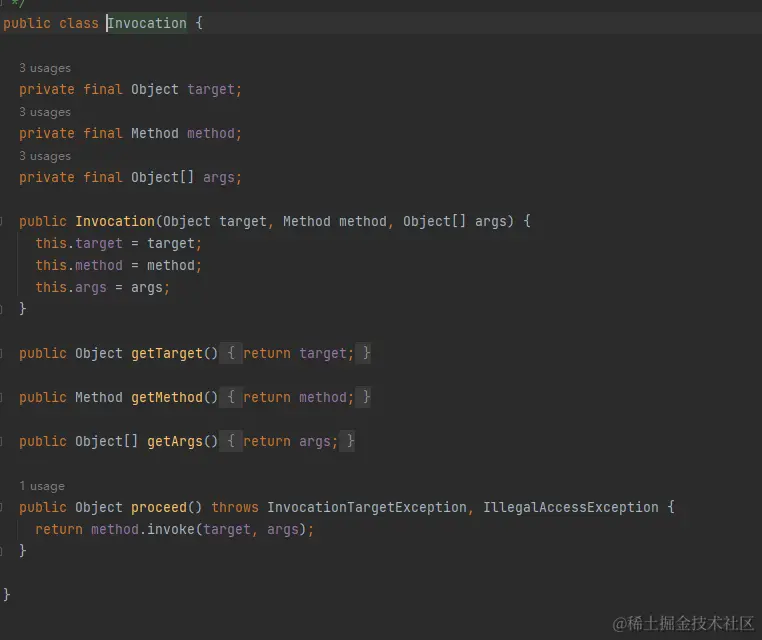
Task: Click the throws keyword
Action: [235, 507]
